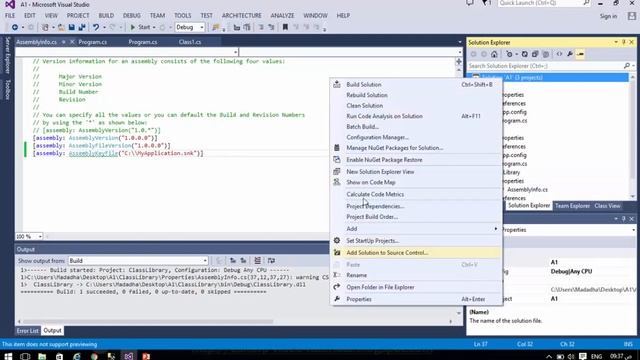Click Clean Solution in the context menu

(x=416, y=106)
